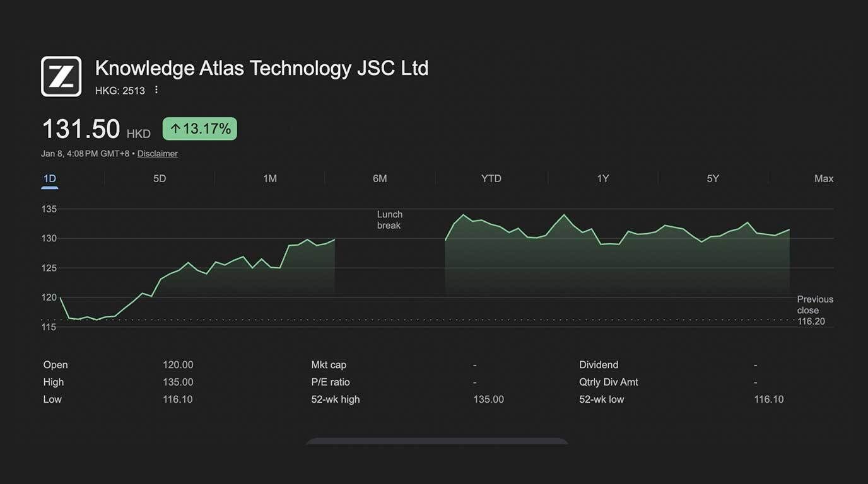
Task: Click the Open value 120.00
Action: [178, 365]
